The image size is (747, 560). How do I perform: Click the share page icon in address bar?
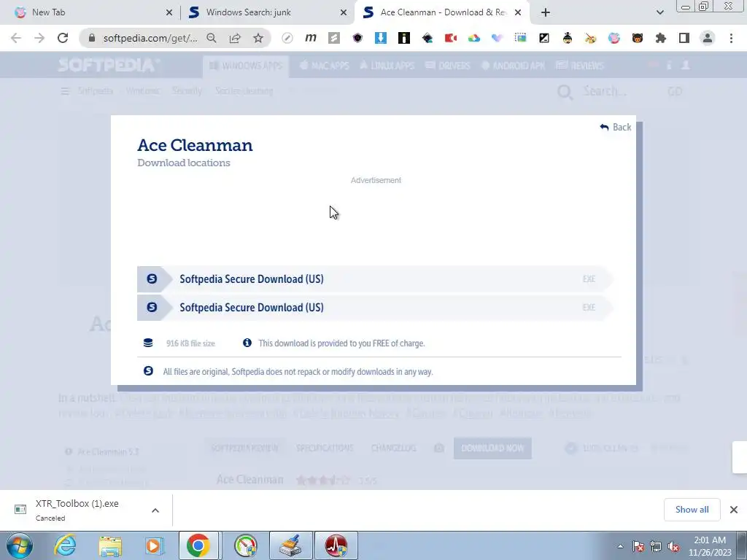click(235, 38)
